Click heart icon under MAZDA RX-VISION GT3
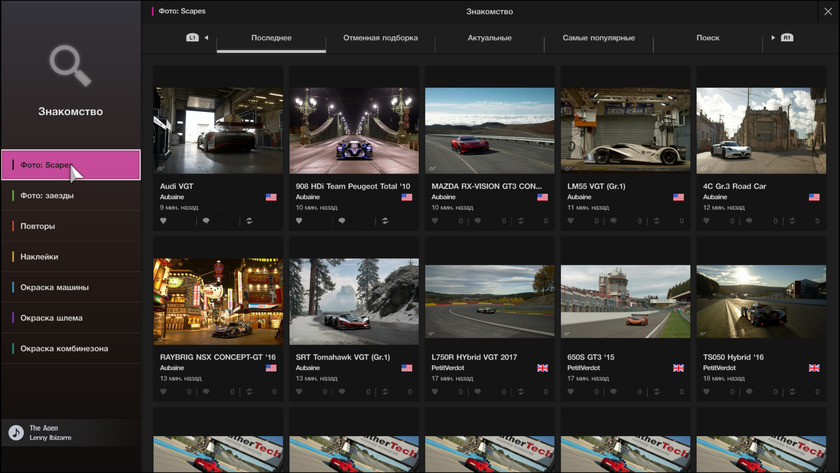Viewport: 840px width, 473px height. [x=435, y=221]
